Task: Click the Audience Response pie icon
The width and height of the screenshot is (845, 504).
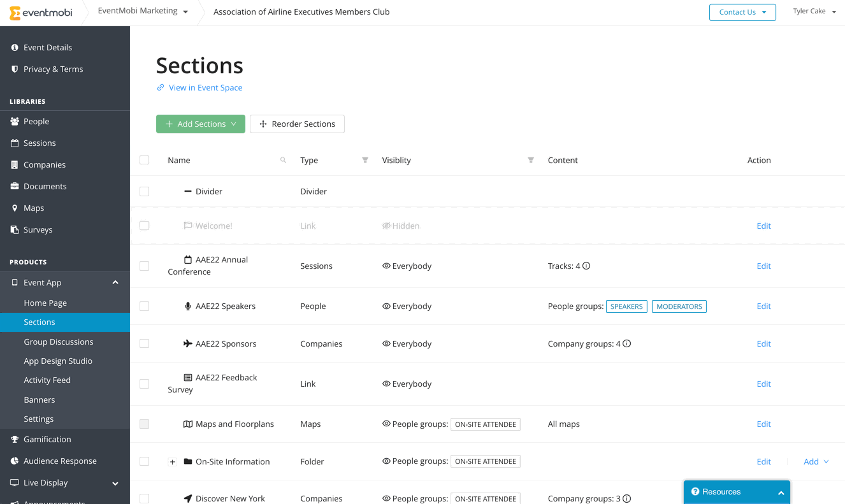Action: (x=15, y=461)
